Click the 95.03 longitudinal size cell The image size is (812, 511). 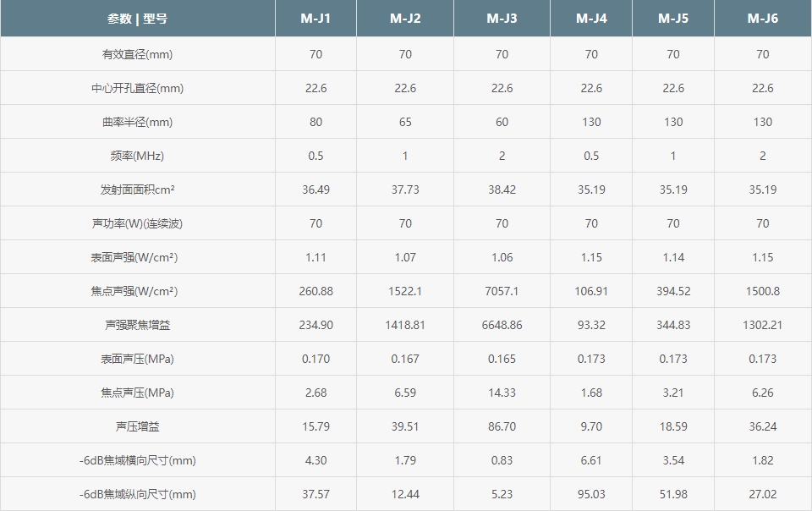click(x=591, y=494)
